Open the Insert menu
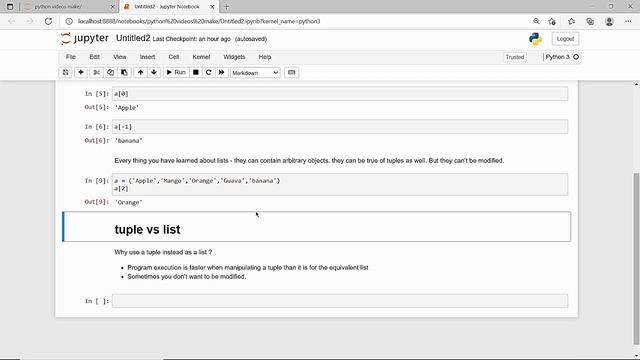The width and height of the screenshot is (640, 360). pos(147,57)
